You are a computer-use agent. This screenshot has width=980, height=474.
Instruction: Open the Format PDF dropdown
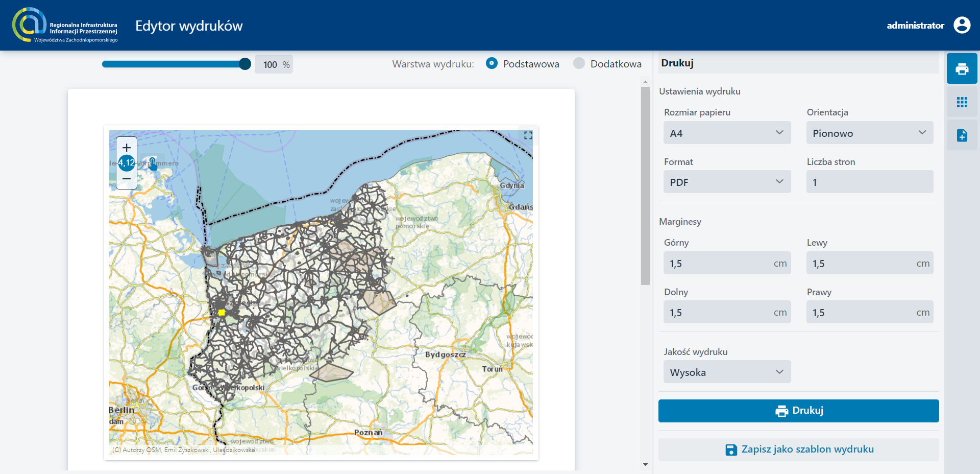[727, 182]
